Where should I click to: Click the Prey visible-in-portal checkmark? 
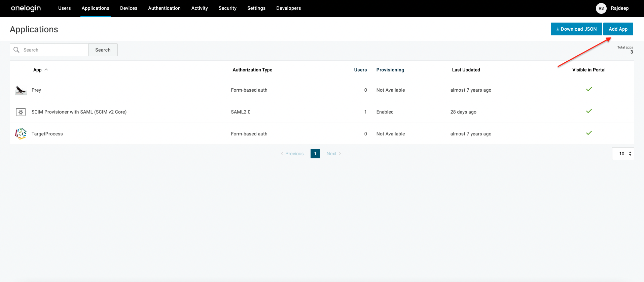(x=589, y=89)
